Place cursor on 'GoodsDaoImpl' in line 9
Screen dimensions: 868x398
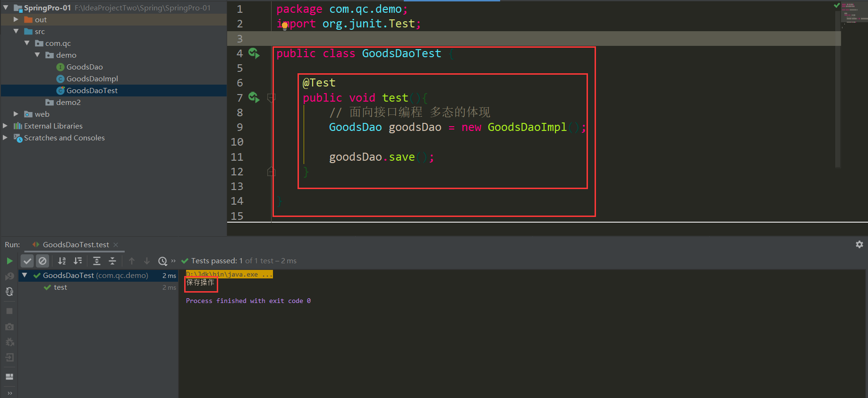[527, 127]
